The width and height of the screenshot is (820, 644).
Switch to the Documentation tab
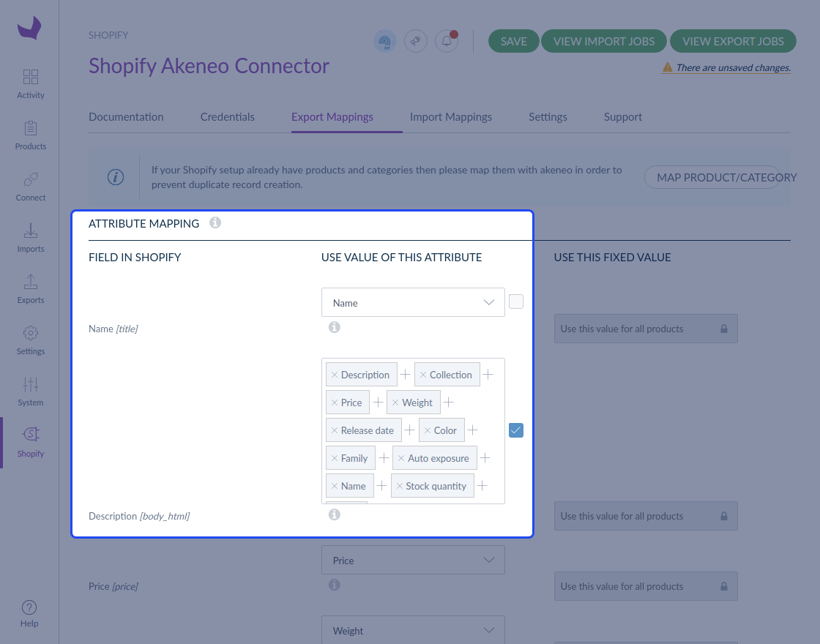(126, 117)
